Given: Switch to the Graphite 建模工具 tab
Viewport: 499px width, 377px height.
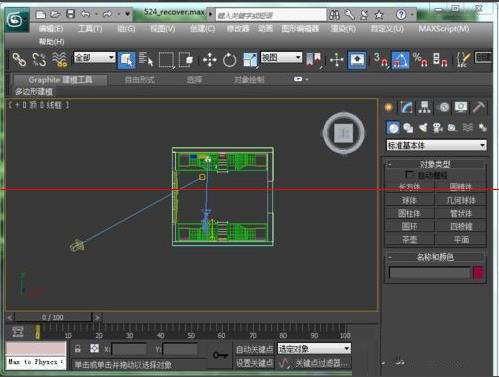Looking at the screenshot, I should [x=60, y=80].
